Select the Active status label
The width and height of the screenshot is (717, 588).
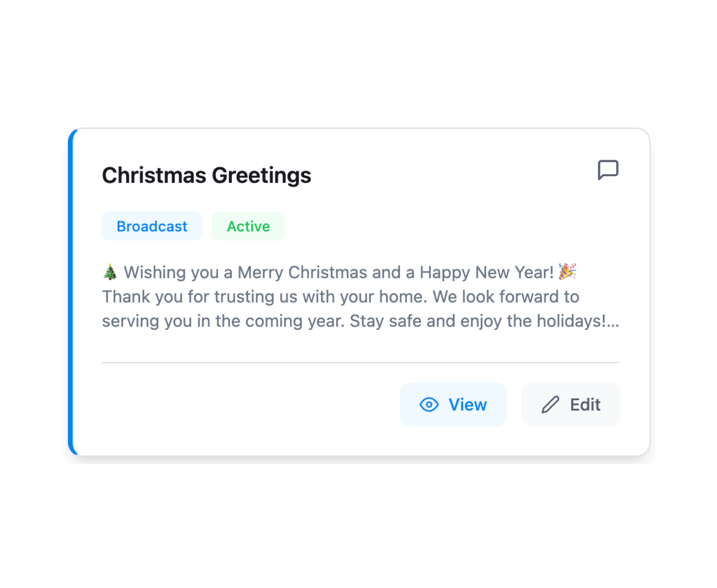(247, 225)
